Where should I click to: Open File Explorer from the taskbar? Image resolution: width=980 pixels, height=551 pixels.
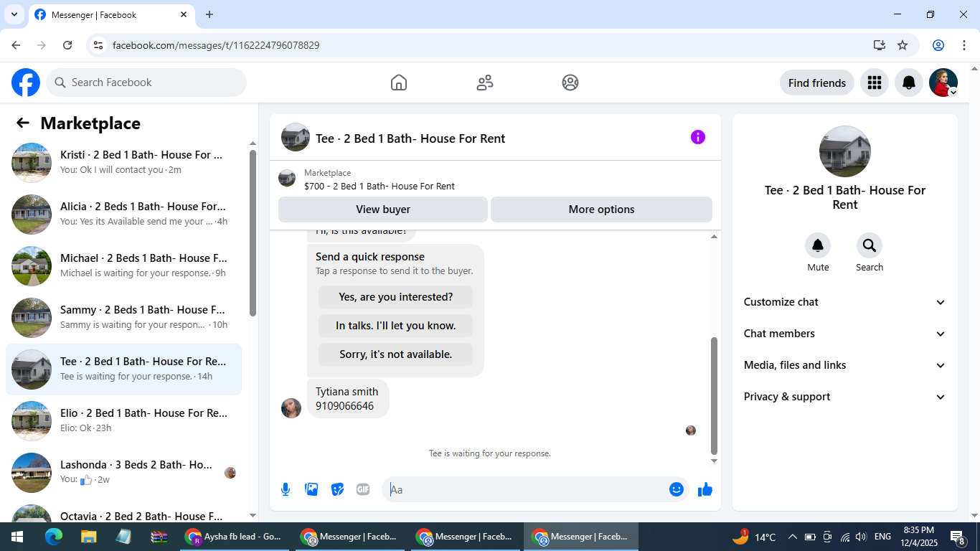(x=88, y=537)
